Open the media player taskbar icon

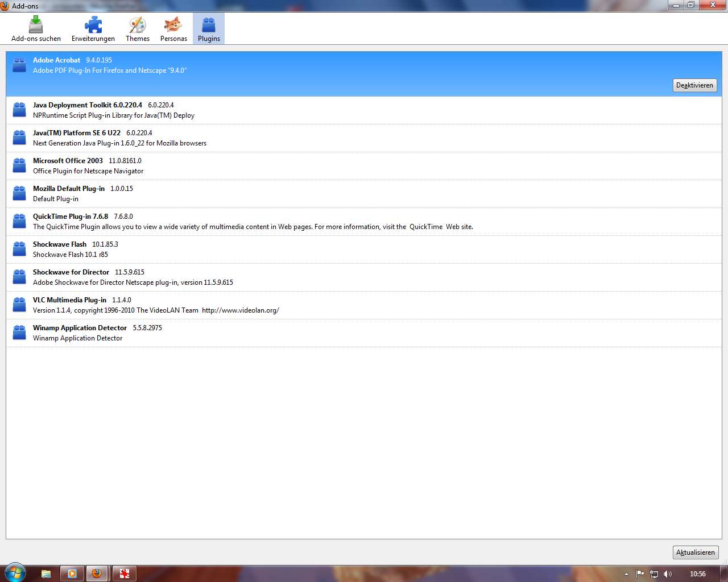click(72, 573)
